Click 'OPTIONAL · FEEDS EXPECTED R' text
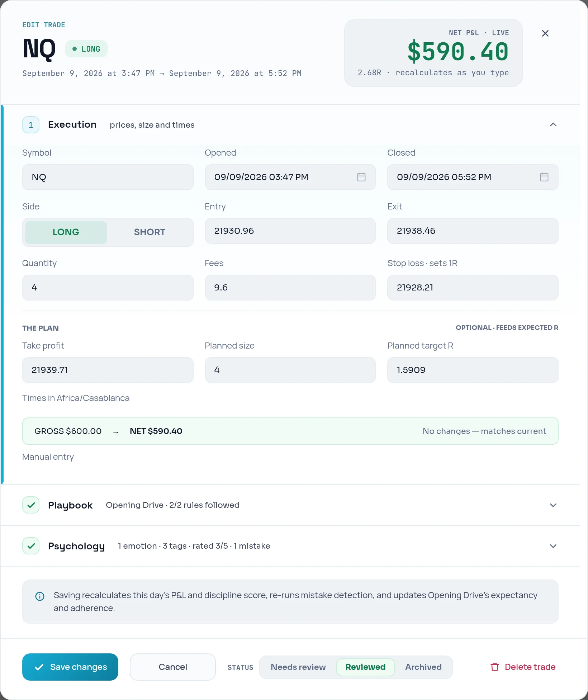Viewport: 588px width, 700px height. point(507,328)
